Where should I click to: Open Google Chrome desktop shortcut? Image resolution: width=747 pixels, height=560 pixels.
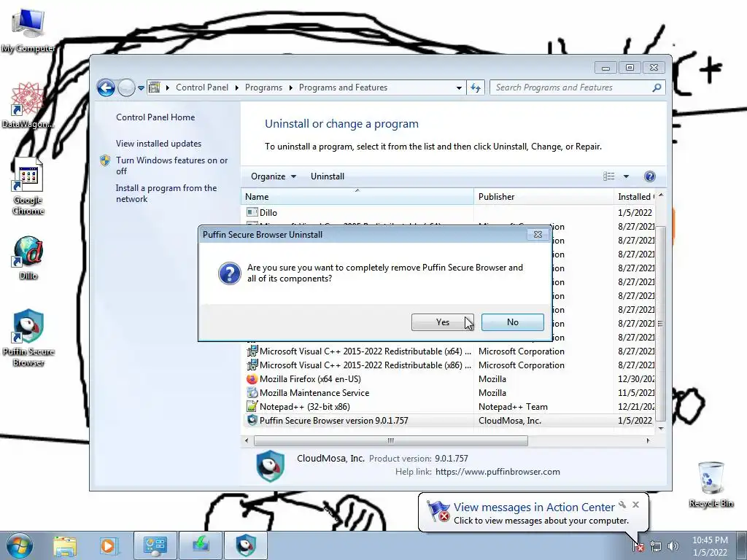tap(28, 187)
